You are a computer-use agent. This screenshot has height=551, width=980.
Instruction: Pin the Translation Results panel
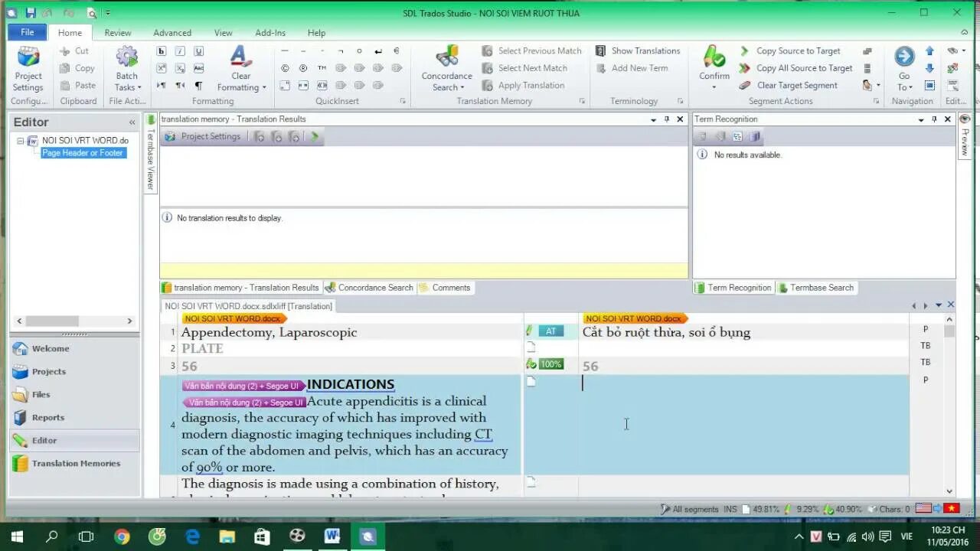667,119
